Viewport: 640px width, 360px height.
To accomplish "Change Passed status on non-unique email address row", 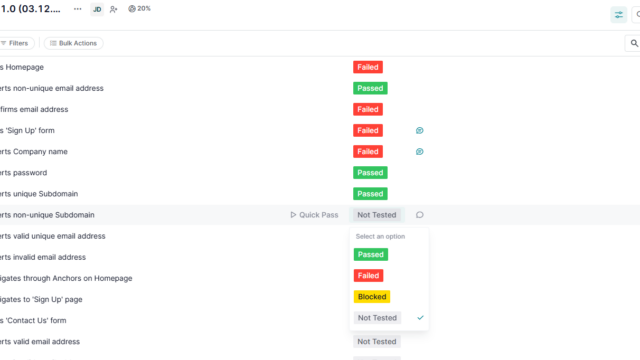I will [370, 89].
